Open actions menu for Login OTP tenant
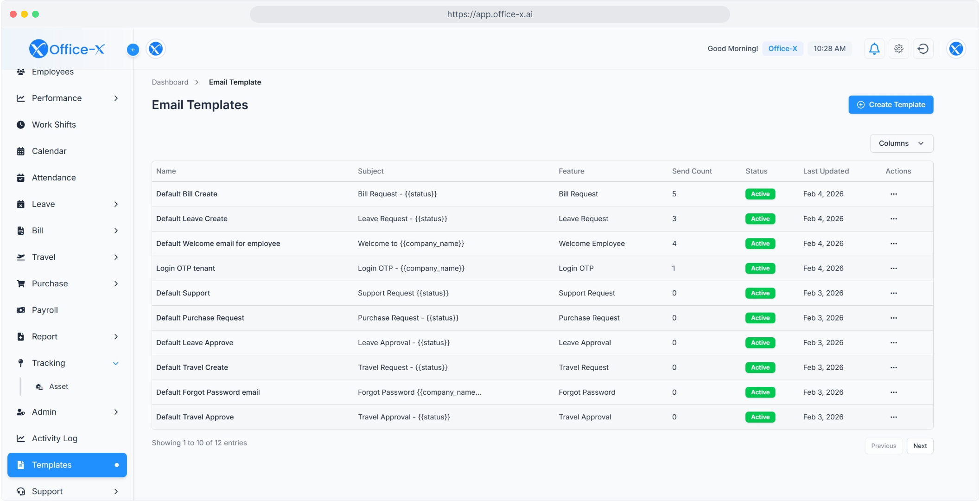The height and width of the screenshot is (501, 980). point(893,268)
